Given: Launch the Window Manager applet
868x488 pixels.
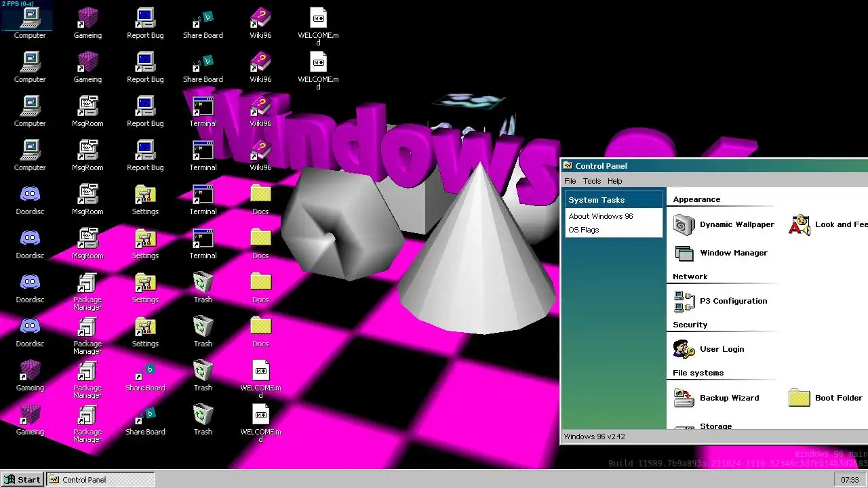Looking at the screenshot, I should coord(720,253).
